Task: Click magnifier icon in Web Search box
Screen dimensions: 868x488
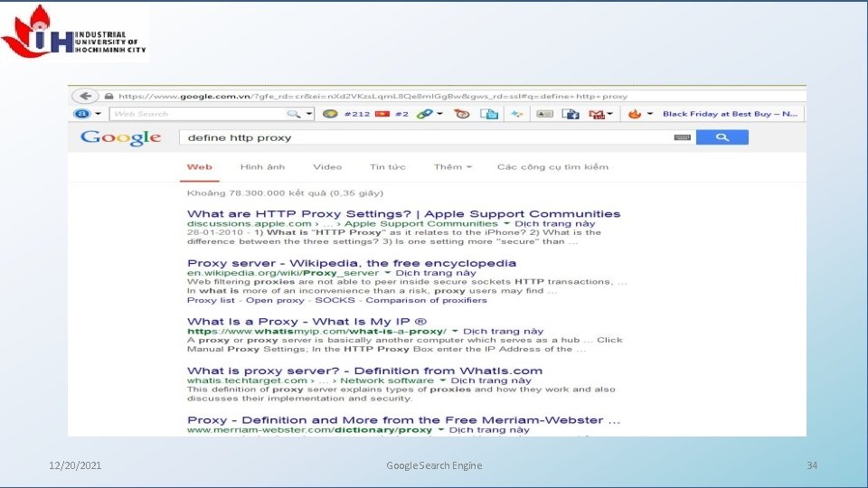Action: [293, 114]
